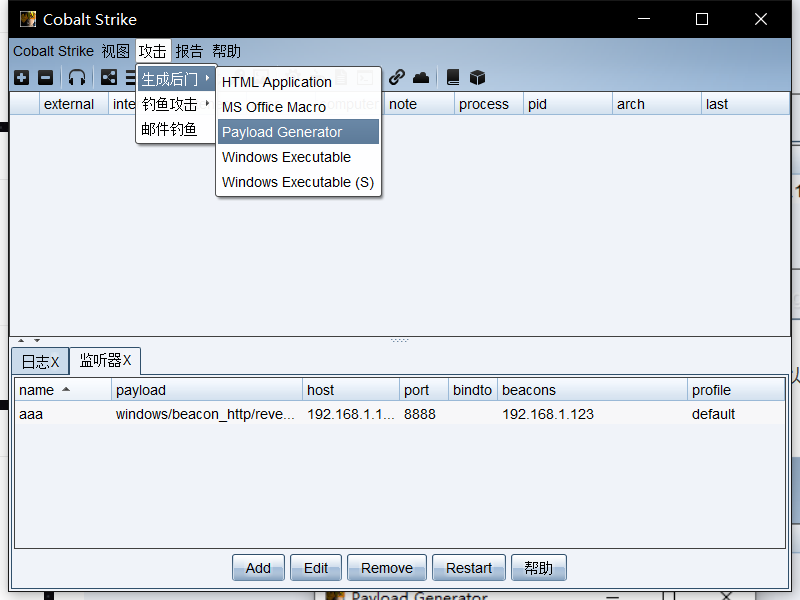Viewport: 800px width, 600px height.
Task: Click the beacons column header
Action: (592, 390)
